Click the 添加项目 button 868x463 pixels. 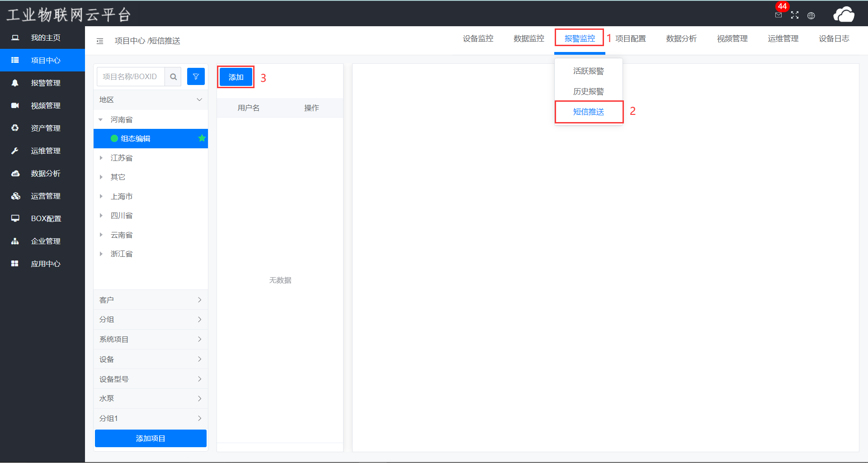(x=151, y=438)
